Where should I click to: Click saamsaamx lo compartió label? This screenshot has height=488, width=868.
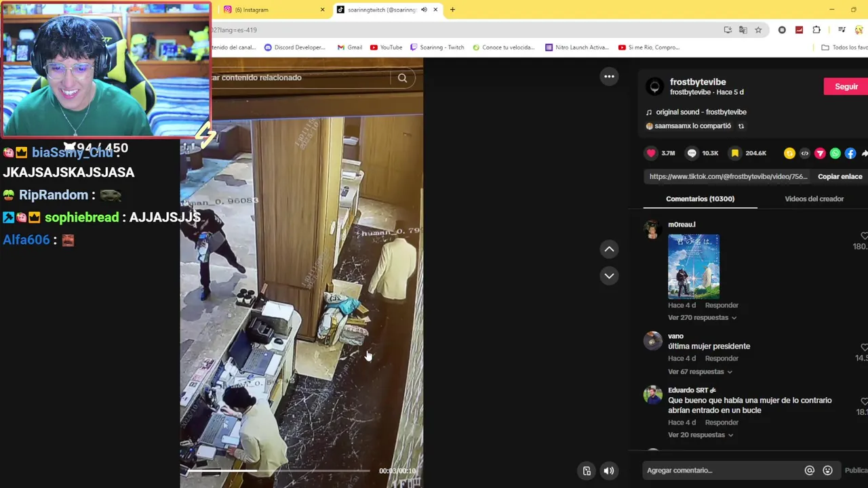click(693, 126)
